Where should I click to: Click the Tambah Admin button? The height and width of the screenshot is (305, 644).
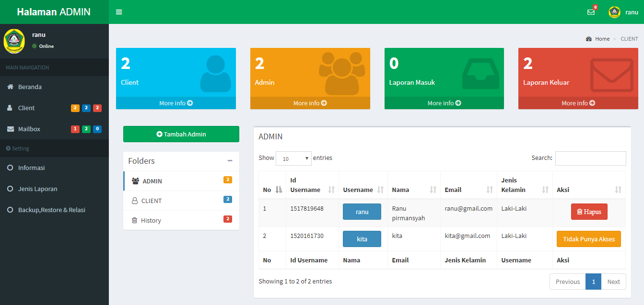point(181,134)
